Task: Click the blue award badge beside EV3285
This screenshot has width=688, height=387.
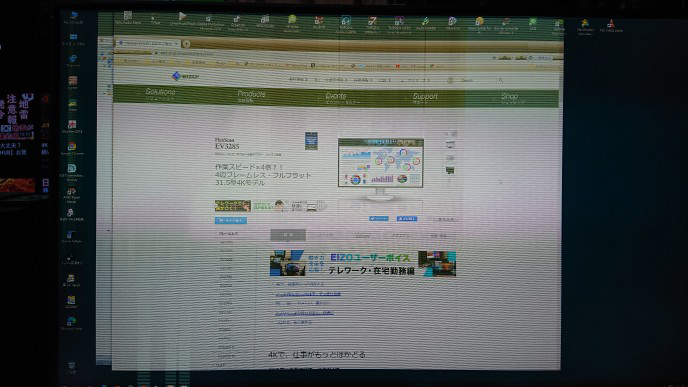Action: pyautogui.click(x=311, y=141)
